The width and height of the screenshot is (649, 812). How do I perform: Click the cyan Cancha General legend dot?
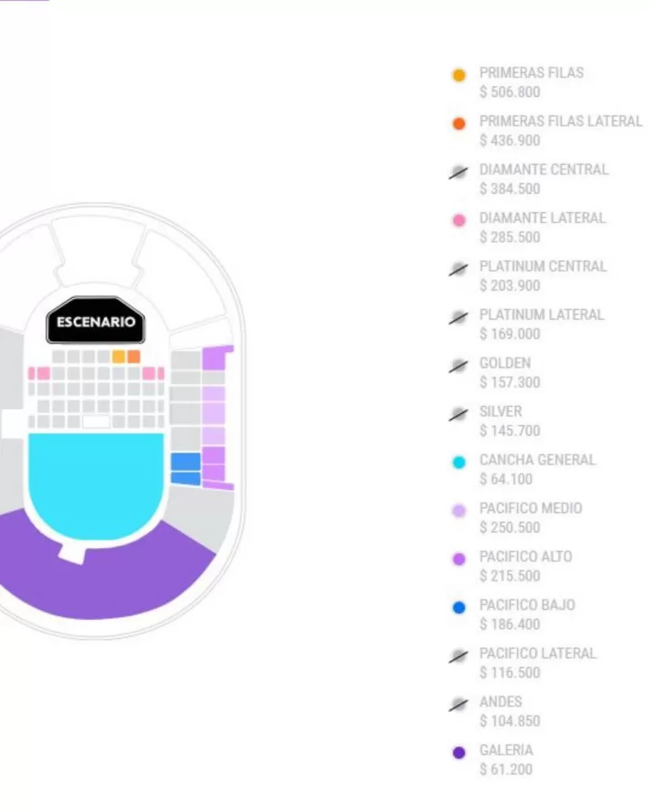coord(459,462)
